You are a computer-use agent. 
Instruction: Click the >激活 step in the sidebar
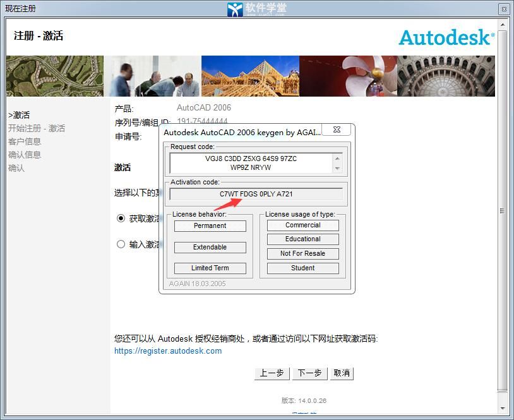point(19,115)
